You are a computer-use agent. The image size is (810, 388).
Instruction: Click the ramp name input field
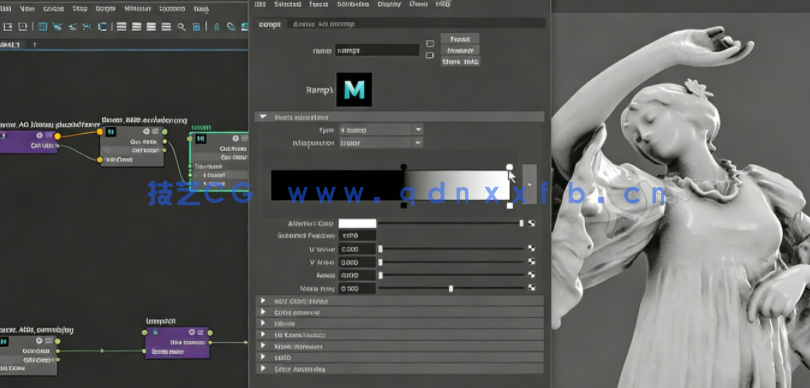click(377, 50)
